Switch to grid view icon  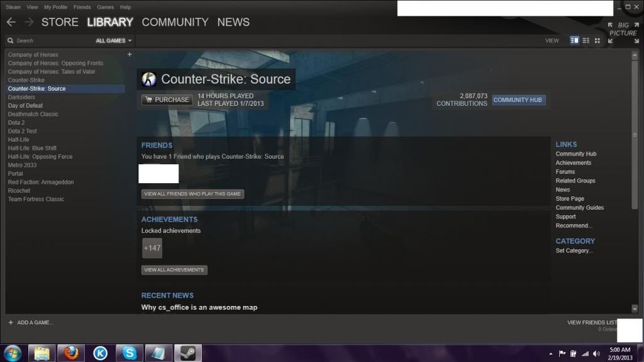(597, 40)
